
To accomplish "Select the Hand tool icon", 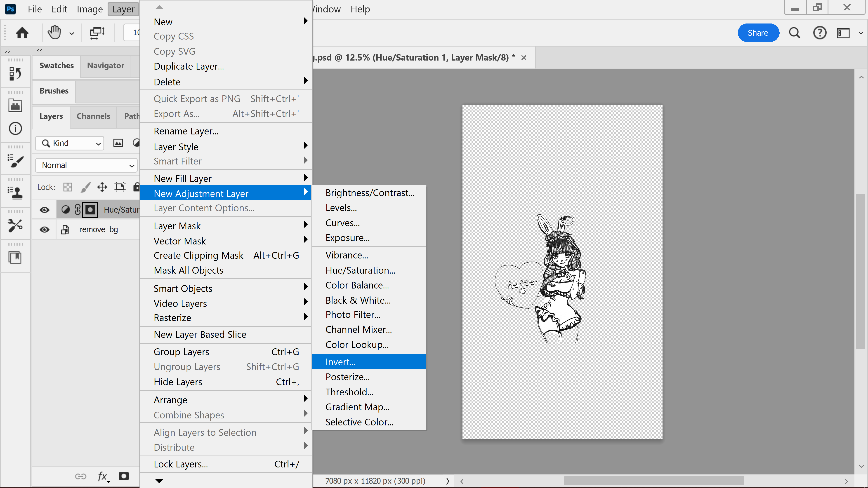I will coord(54,33).
